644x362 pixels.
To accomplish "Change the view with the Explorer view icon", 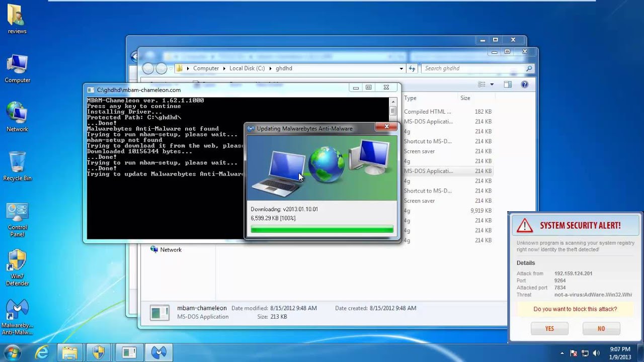I will [x=482, y=84].
